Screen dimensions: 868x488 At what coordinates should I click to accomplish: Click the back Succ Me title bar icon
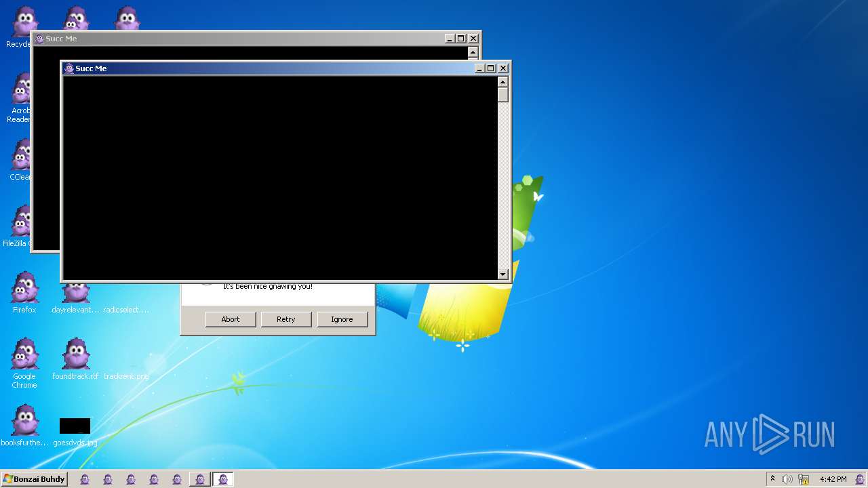click(39, 39)
